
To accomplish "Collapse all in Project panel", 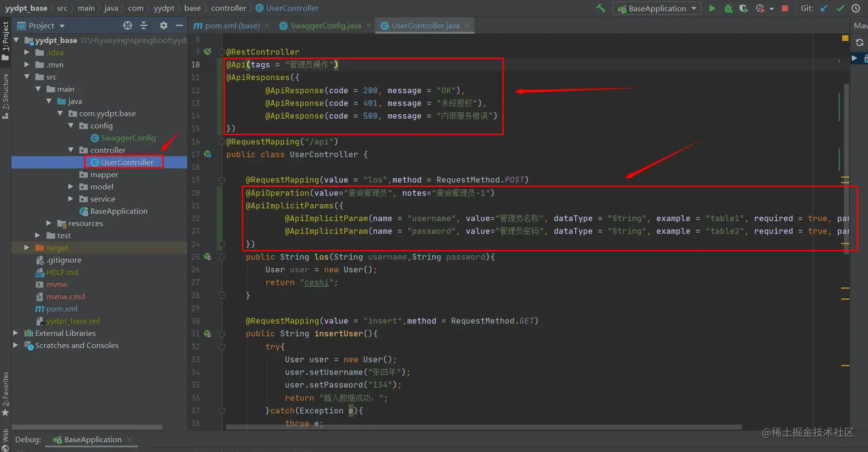I will (x=144, y=25).
